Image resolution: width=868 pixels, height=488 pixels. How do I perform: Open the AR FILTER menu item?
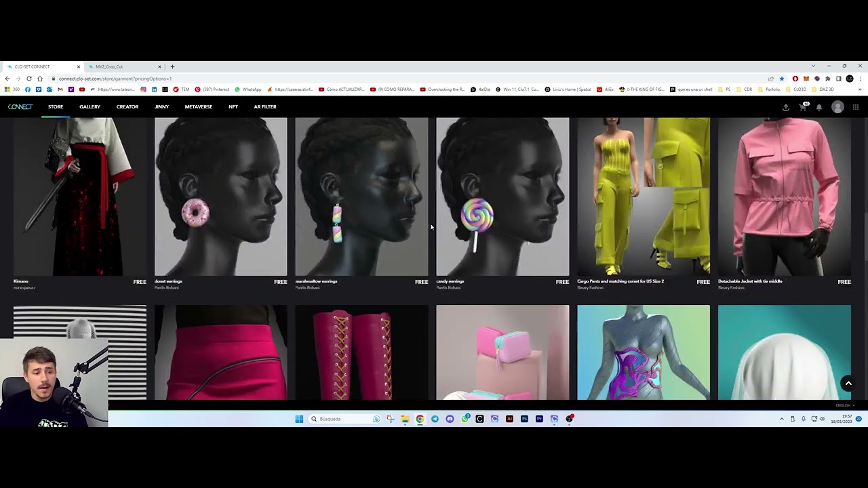265,107
